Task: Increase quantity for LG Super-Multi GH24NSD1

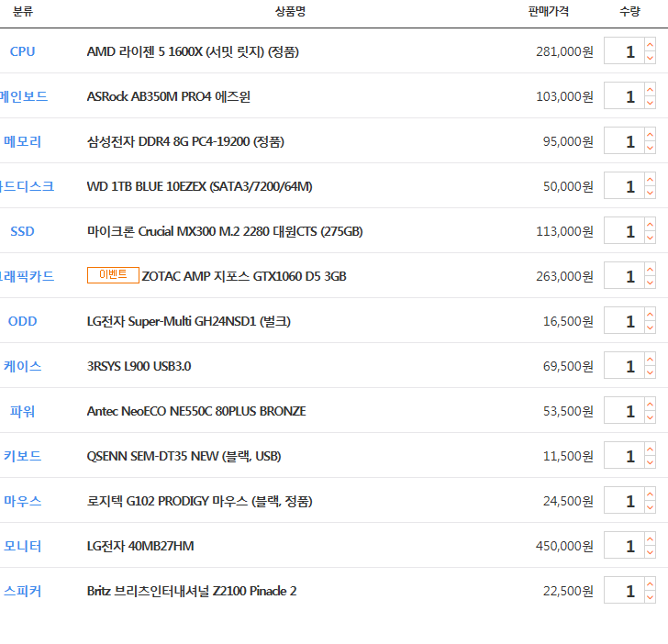Action: pyautogui.click(x=650, y=315)
